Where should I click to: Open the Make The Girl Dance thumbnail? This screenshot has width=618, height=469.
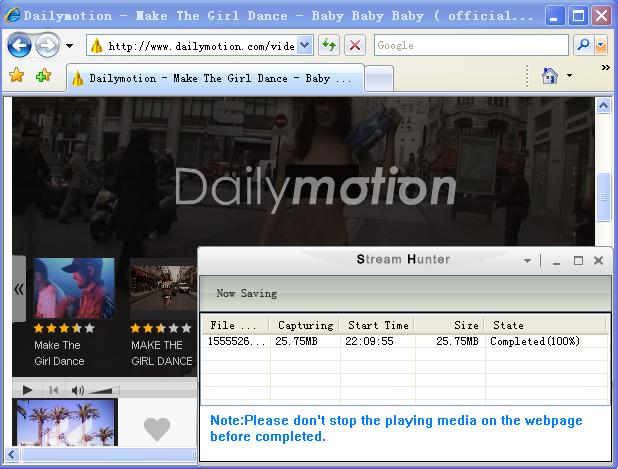pos(74,288)
